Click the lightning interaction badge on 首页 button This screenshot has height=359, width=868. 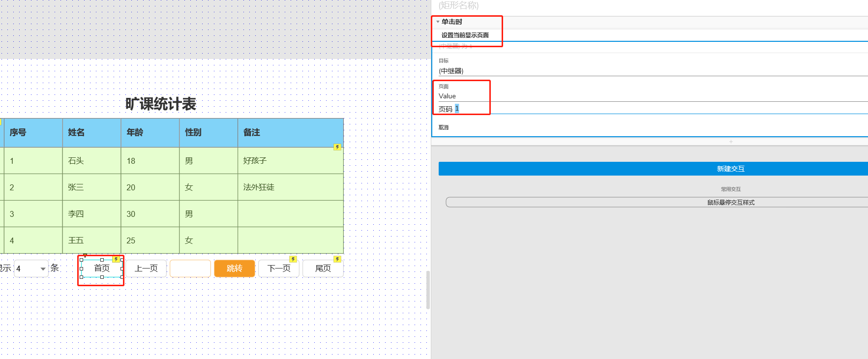[x=116, y=259]
